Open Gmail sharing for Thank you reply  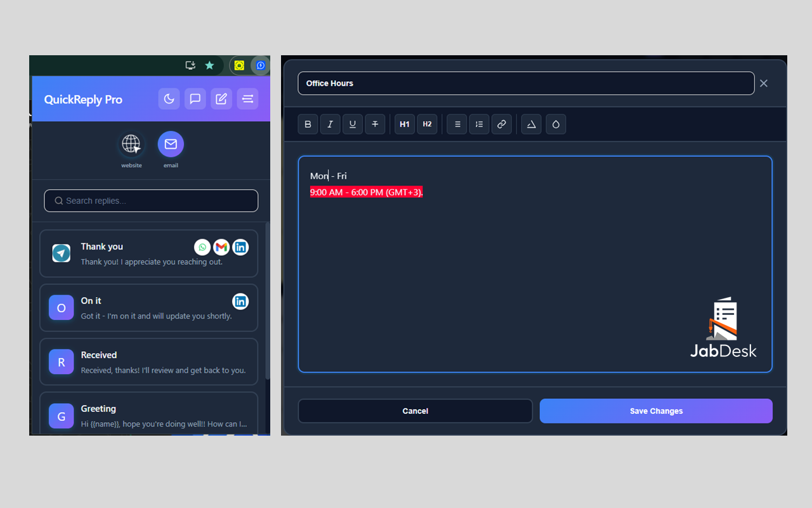click(221, 247)
